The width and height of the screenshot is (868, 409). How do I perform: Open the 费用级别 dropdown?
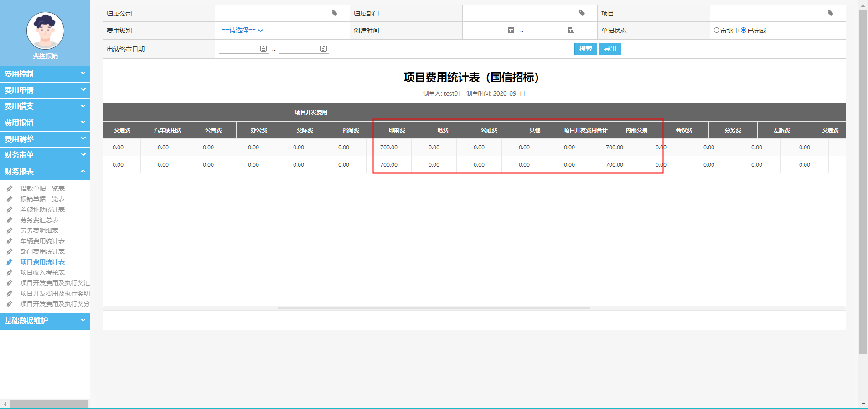point(242,31)
